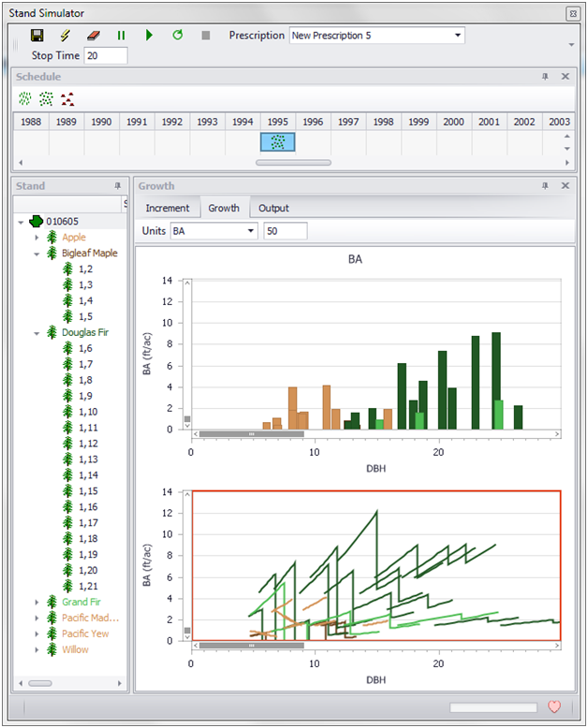Close the Stand Simulator window
This screenshot has width=588, height=728.
[x=573, y=13]
